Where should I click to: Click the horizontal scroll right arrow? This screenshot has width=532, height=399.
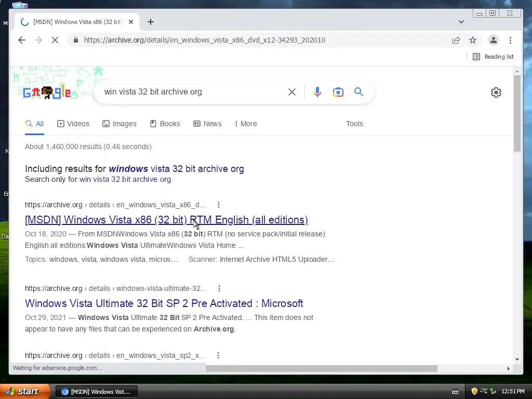pos(508,368)
